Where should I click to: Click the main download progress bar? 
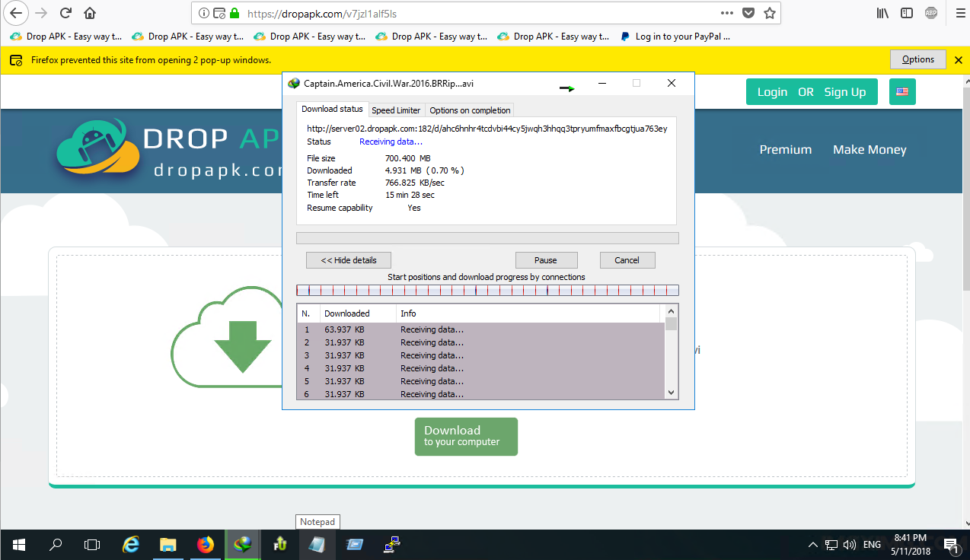coord(487,238)
